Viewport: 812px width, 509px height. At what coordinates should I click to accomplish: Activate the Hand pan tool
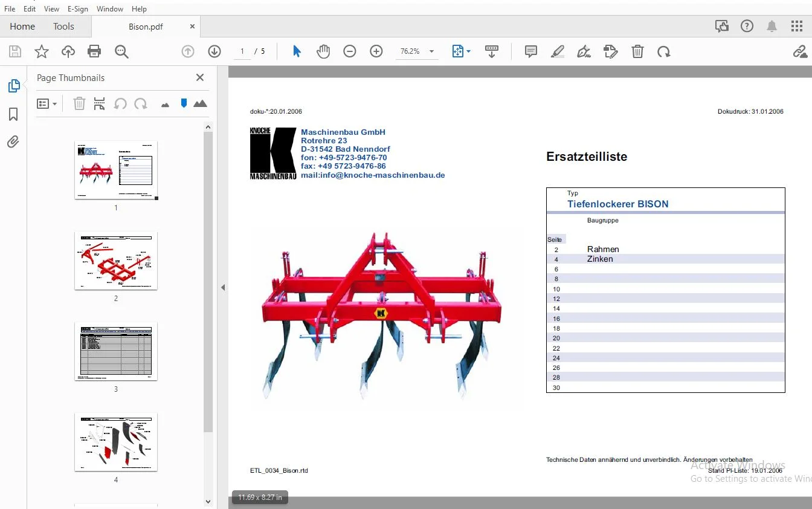(323, 52)
